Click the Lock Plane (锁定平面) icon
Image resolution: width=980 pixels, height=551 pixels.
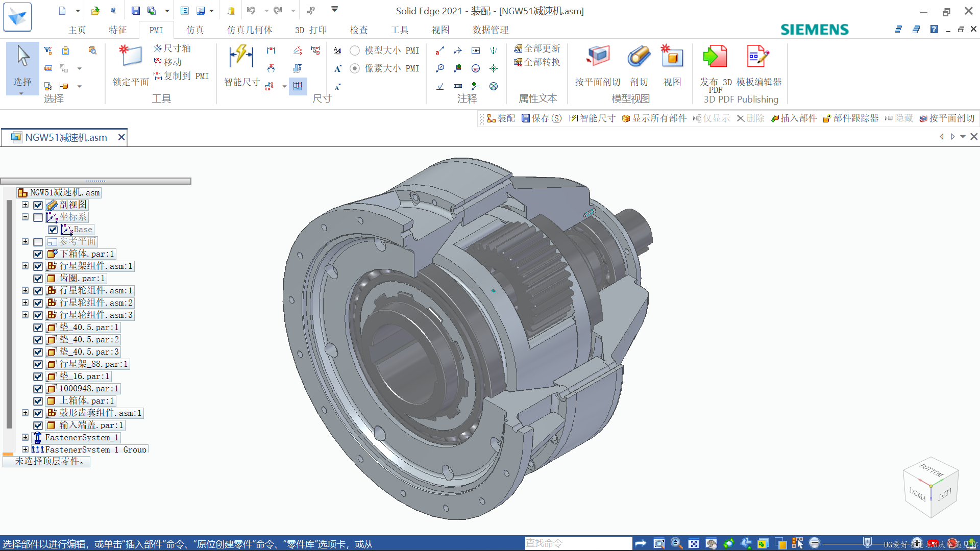coord(131,66)
